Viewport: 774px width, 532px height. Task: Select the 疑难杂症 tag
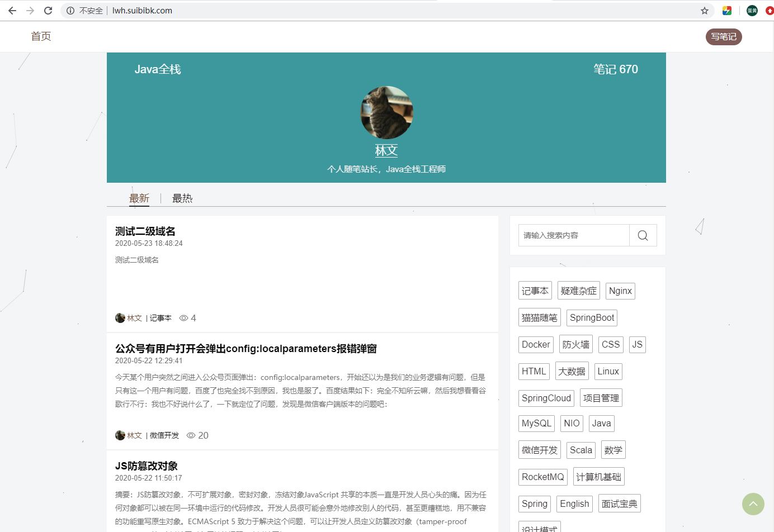click(579, 291)
